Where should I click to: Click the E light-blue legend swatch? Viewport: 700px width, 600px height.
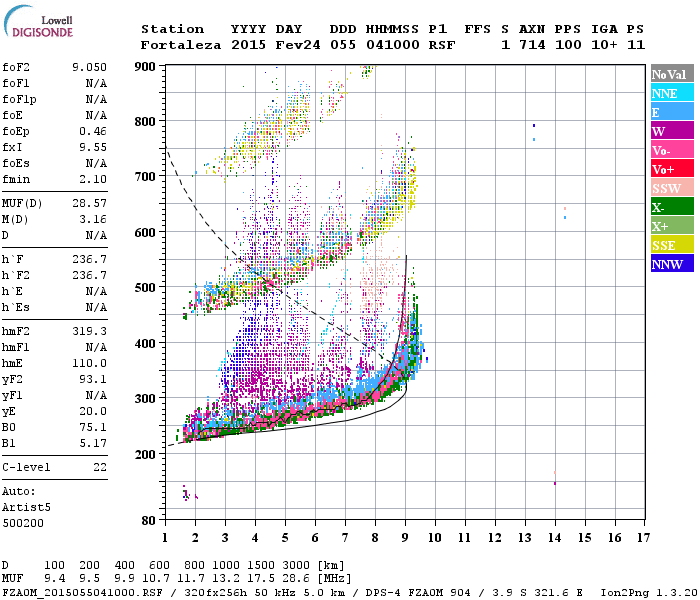click(672, 112)
